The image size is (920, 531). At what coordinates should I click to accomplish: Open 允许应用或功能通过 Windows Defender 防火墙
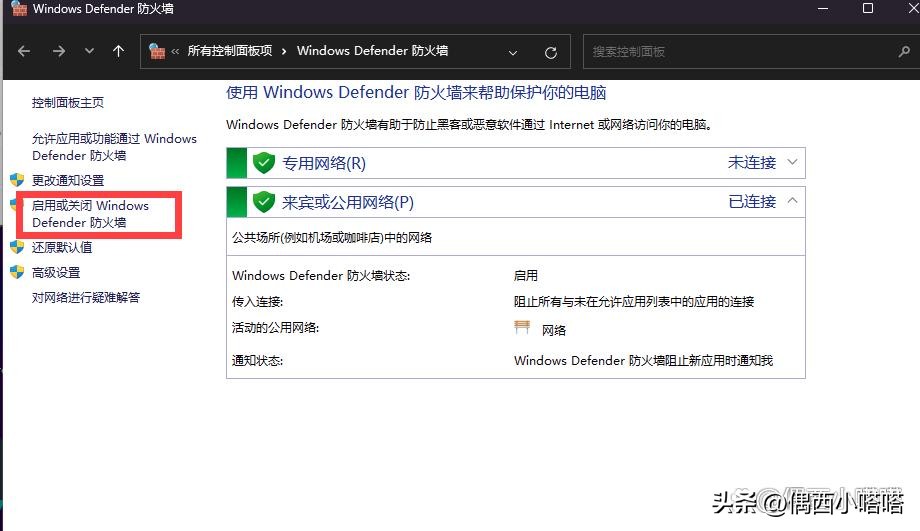click(x=114, y=147)
